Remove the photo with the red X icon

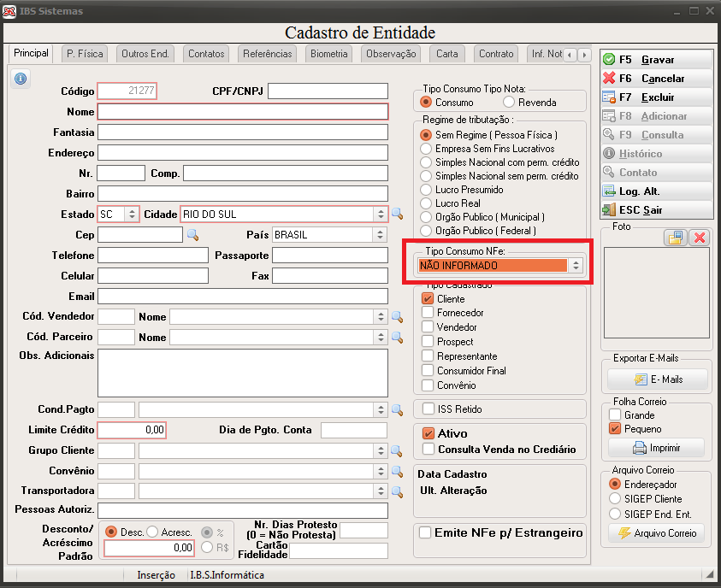[700, 238]
